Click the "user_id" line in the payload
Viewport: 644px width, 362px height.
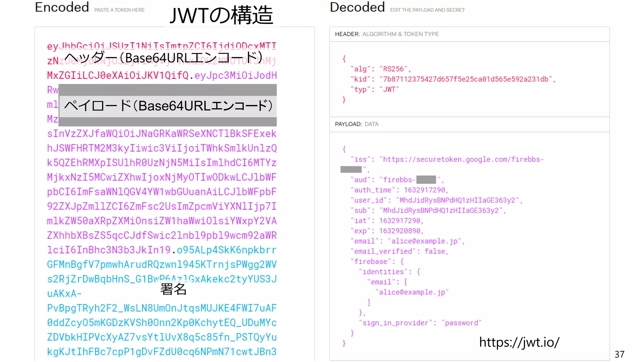tap(436, 200)
